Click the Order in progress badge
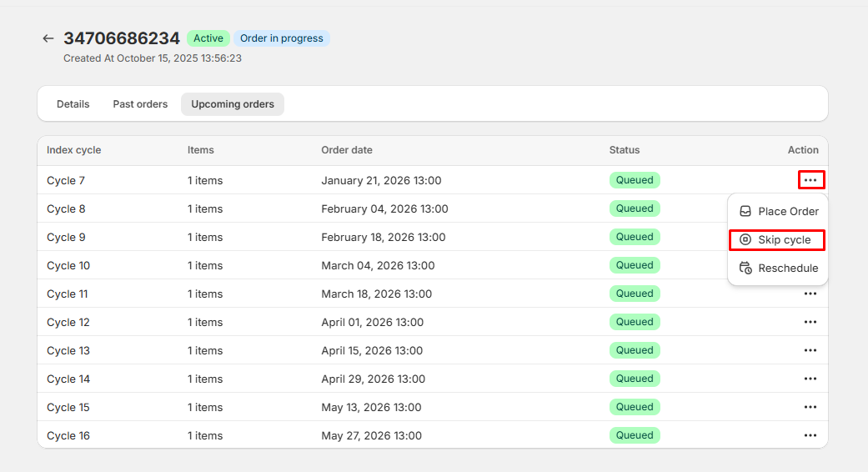Screen dimensions: 868x472 click(x=282, y=38)
